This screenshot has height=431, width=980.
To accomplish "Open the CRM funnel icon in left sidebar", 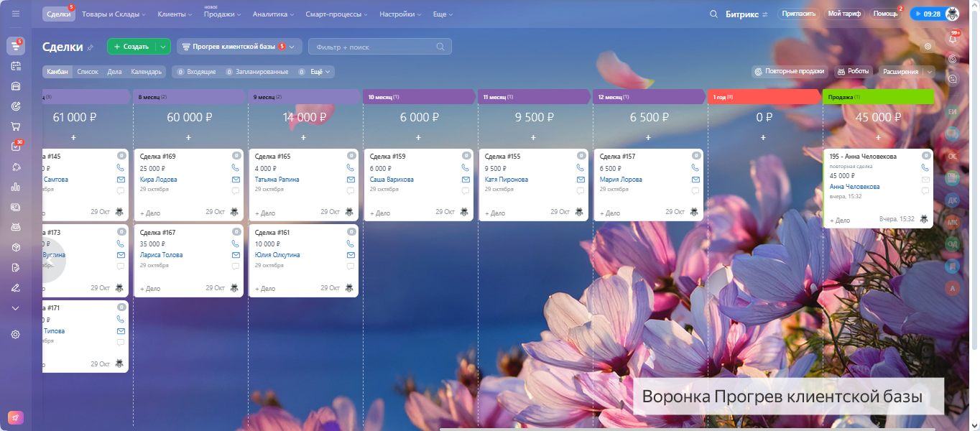I will click(x=16, y=46).
